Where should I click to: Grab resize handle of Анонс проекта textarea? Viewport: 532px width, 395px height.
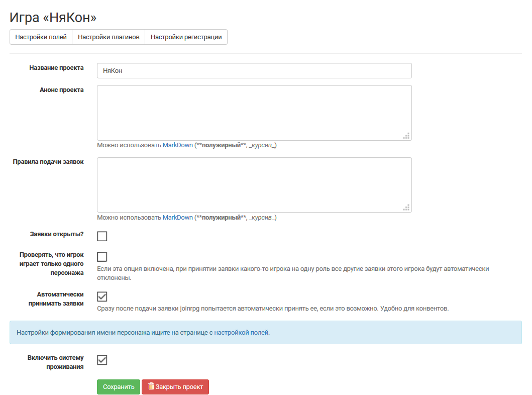point(406,135)
